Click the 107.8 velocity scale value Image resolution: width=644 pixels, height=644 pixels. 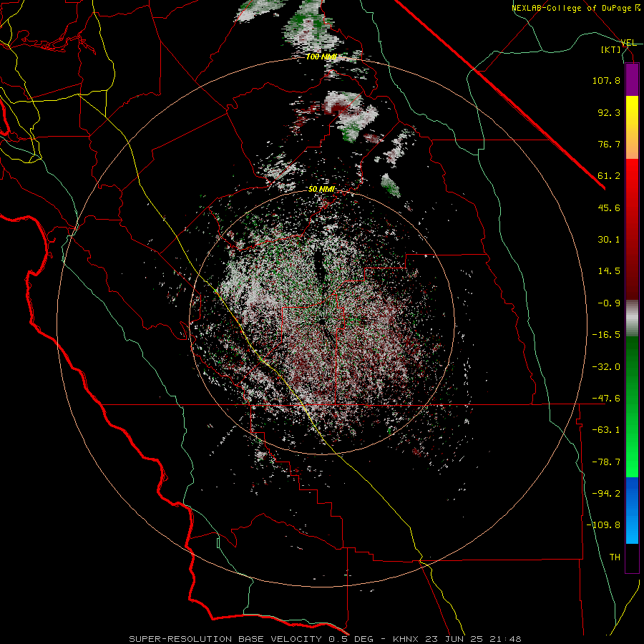(606, 80)
